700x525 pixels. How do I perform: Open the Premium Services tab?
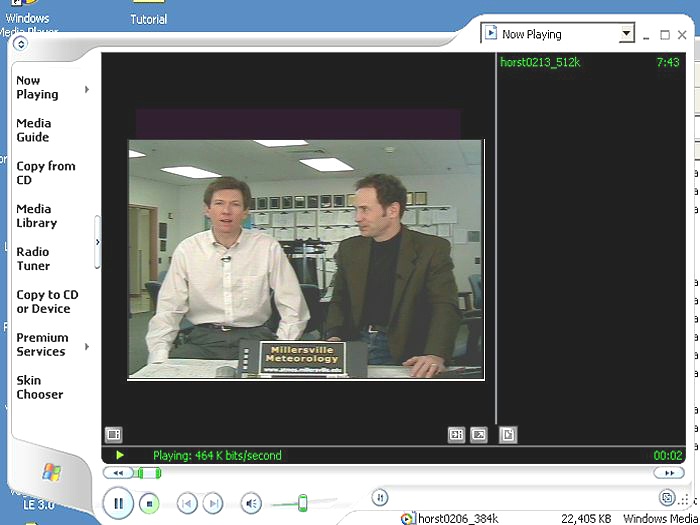pyautogui.click(x=42, y=345)
